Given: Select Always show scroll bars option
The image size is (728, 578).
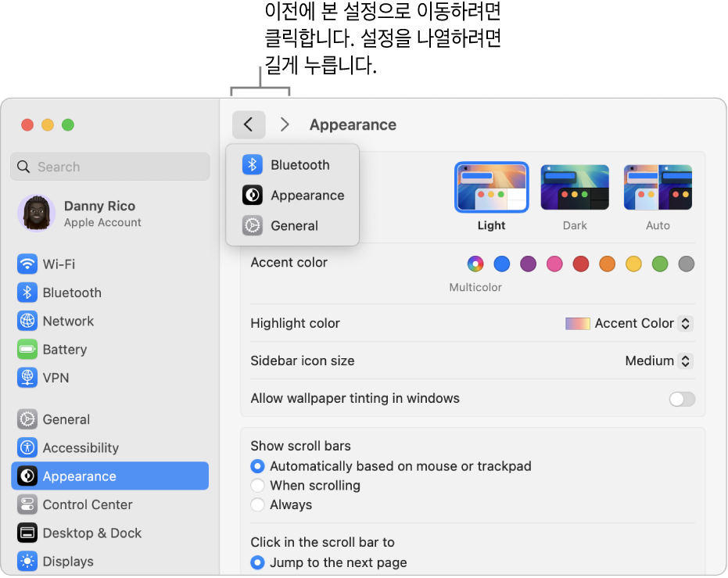Looking at the screenshot, I should 257,504.
